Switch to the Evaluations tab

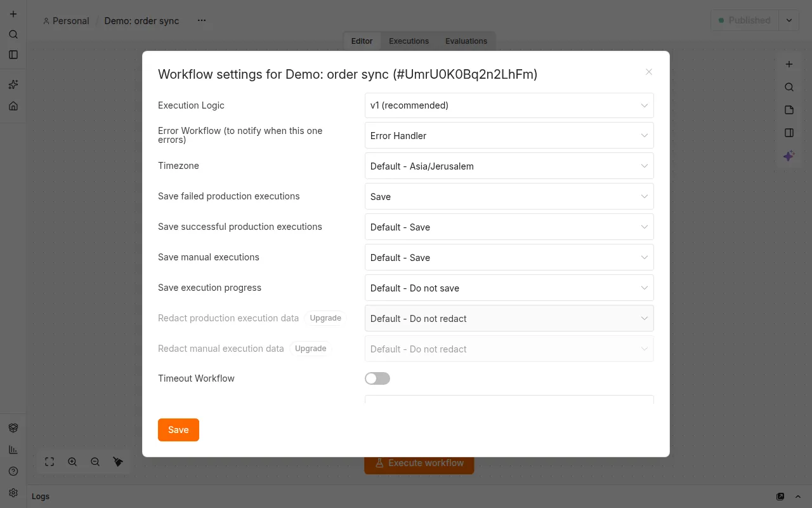tap(466, 41)
